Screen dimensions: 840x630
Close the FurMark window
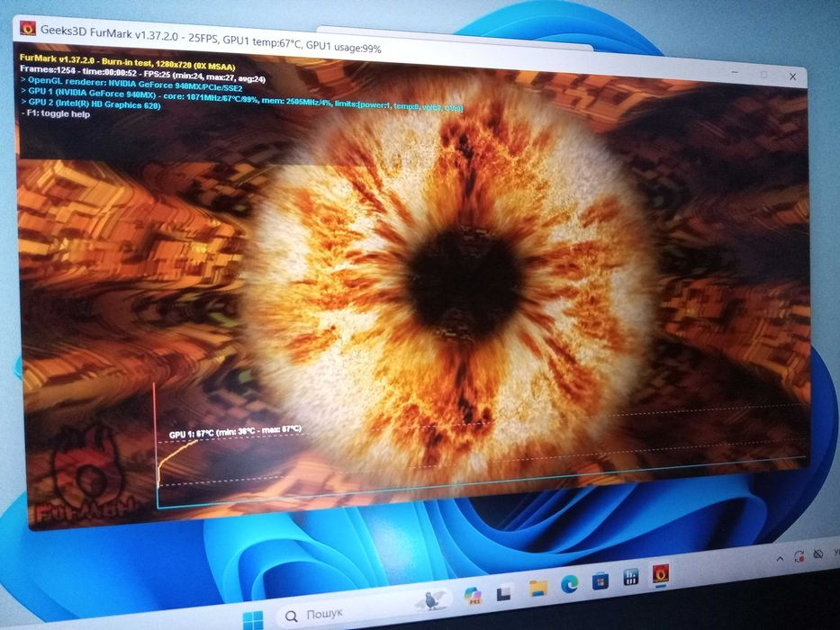pos(792,76)
